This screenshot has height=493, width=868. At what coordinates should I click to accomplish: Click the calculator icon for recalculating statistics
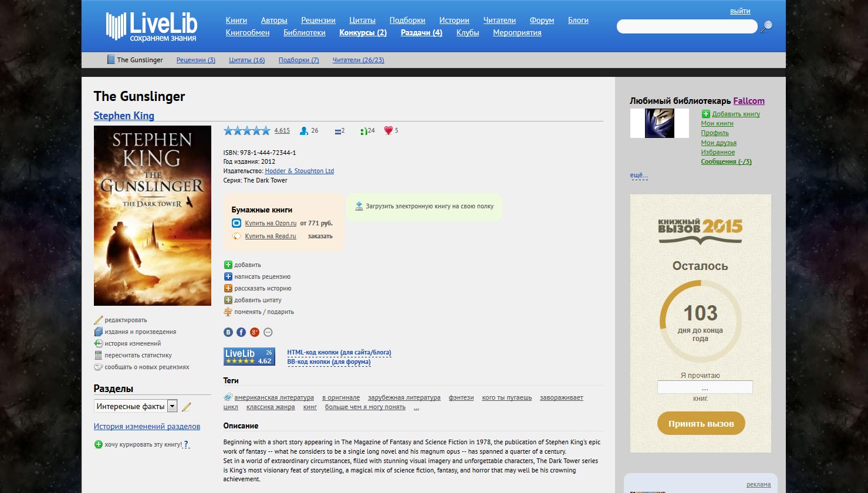[99, 355]
